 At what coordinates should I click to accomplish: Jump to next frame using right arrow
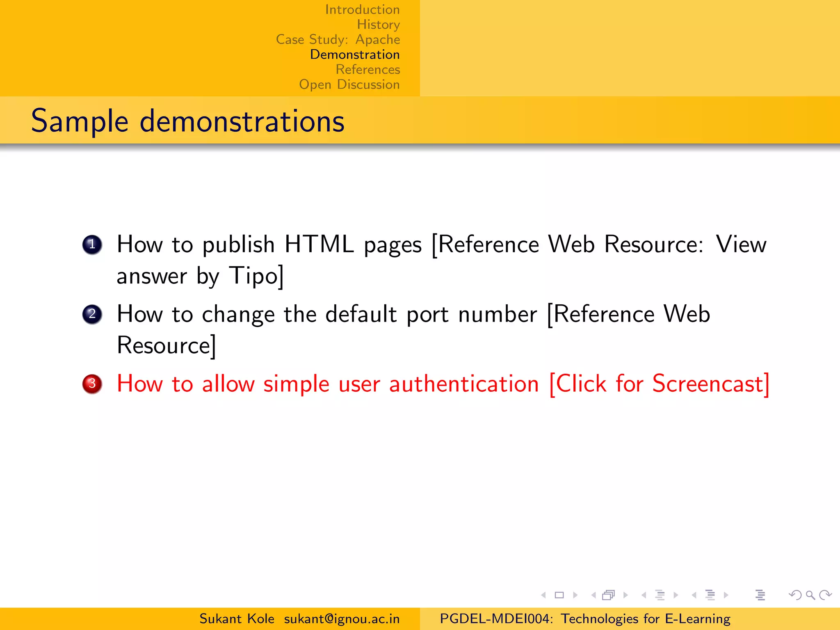[x=625, y=595]
